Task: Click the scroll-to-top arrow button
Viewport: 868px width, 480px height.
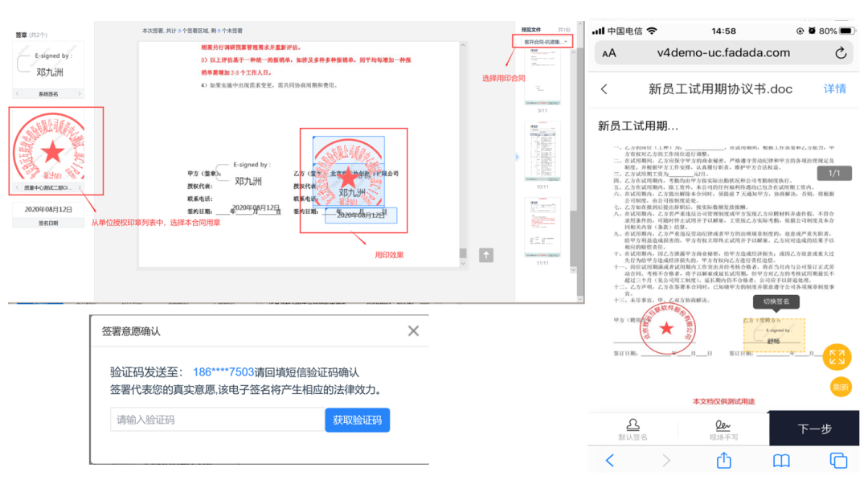Action: tap(486, 255)
